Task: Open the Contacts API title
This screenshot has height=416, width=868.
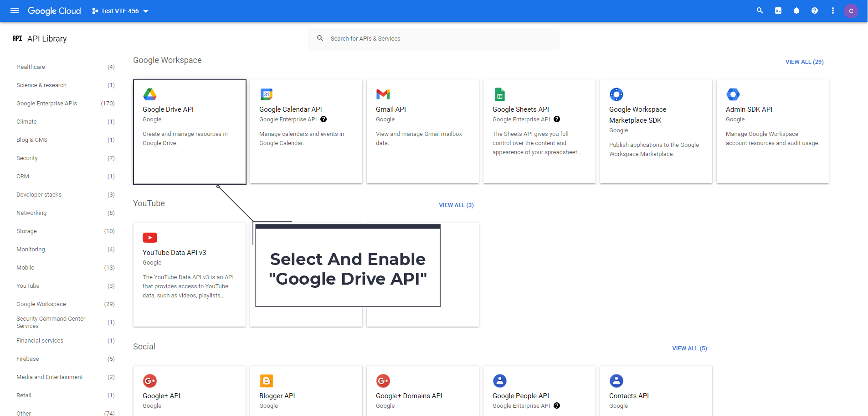Action: 629,396
